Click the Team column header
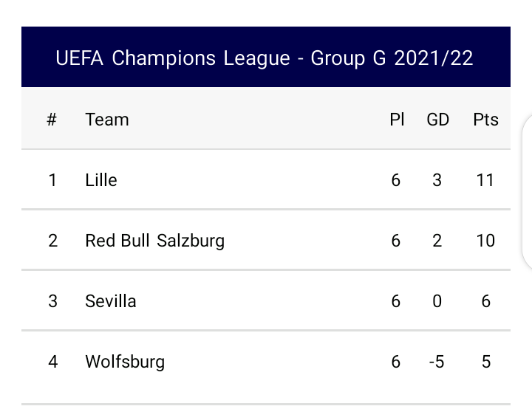 tap(107, 120)
